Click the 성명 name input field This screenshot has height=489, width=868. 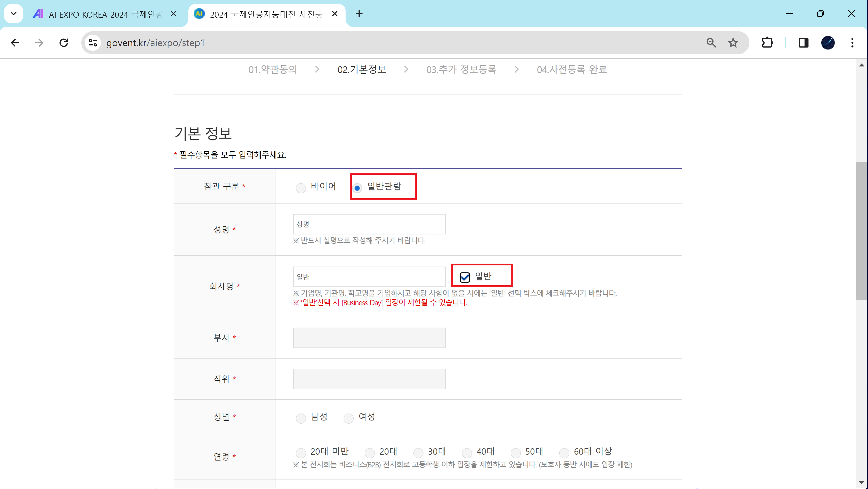[x=369, y=224]
